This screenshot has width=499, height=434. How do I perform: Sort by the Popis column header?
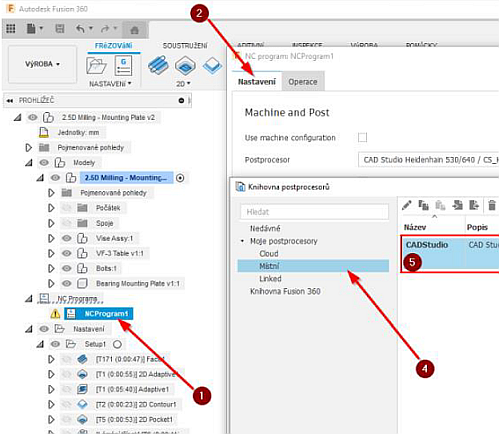[x=477, y=227]
